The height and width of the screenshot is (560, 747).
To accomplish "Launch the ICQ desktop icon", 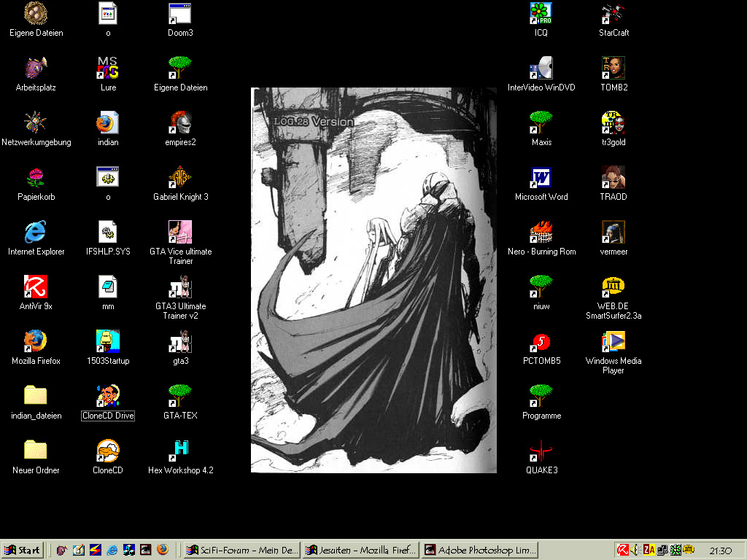I will pos(541,13).
